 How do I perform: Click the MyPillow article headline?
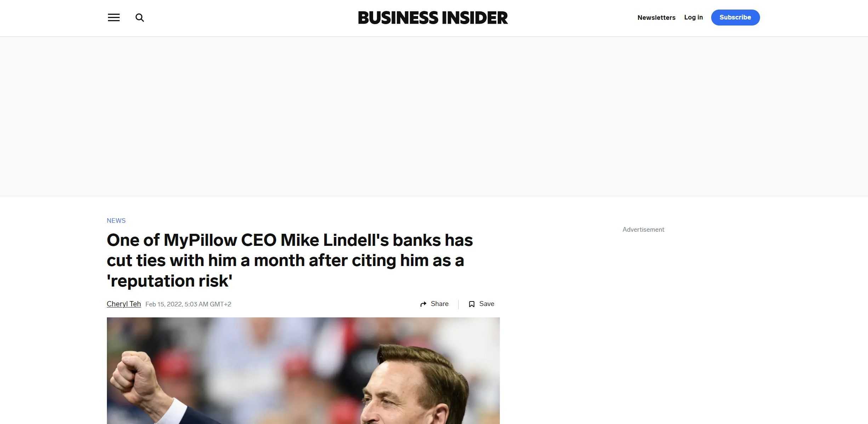(290, 260)
